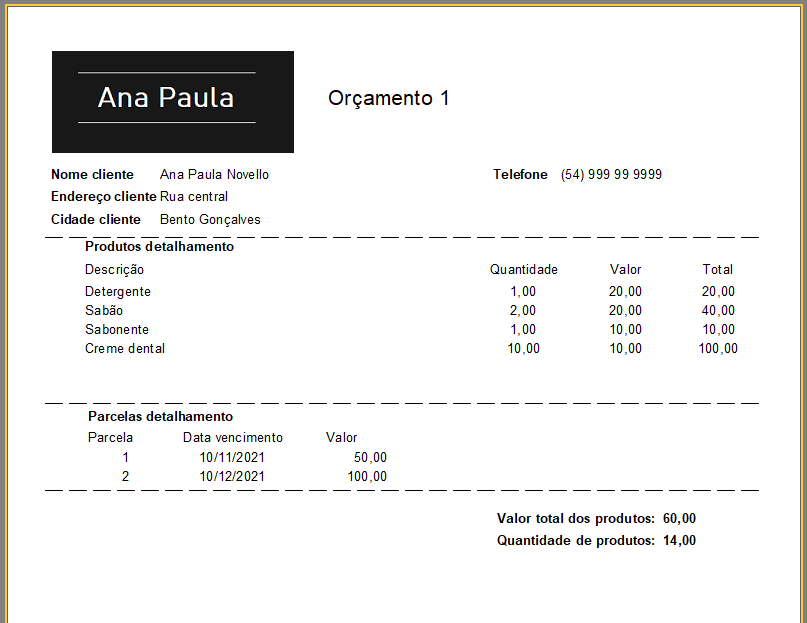Click installment value 50,00
Screen dimensions: 807x623
(370, 457)
